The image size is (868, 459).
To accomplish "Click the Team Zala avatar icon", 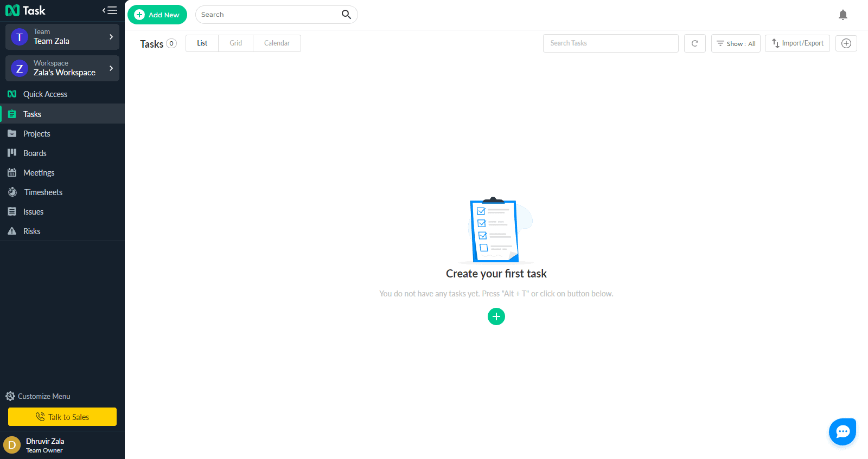I will 20,37.
